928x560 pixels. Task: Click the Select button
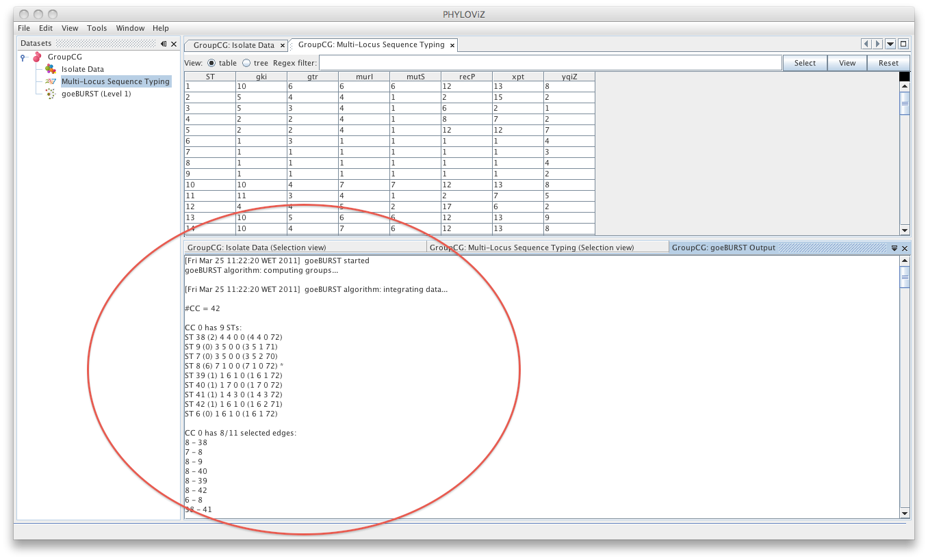pos(805,63)
